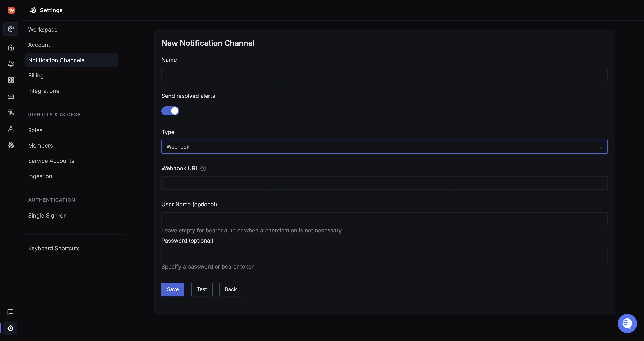Screen dimensions: 644x341
Task: Go to Billing settings
Action: [x=36, y=75]
